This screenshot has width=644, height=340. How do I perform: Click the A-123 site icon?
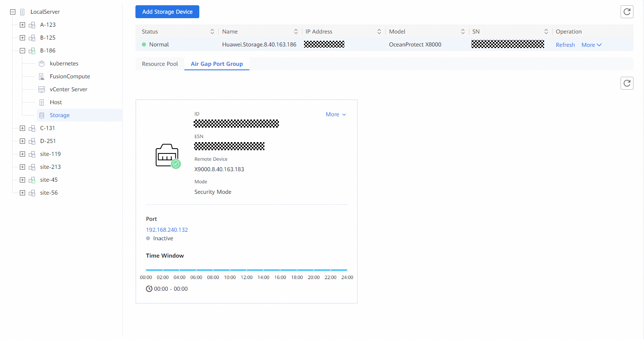(x=32, y=25)
